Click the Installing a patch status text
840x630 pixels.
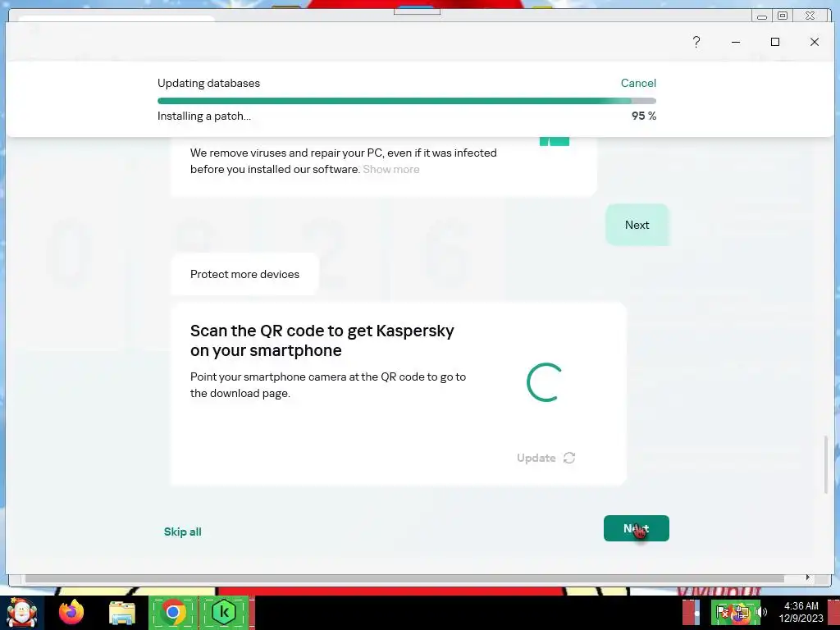coord(204,116)
